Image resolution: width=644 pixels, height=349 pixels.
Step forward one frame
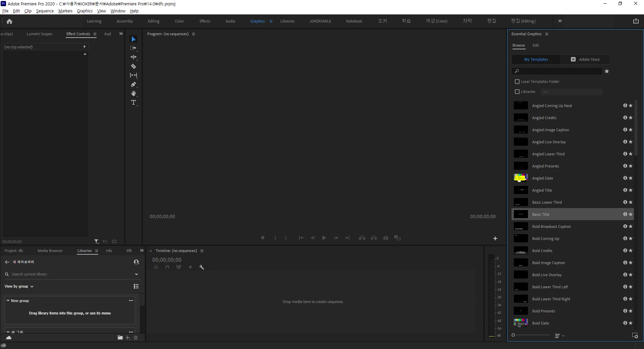tap(336, 238)
